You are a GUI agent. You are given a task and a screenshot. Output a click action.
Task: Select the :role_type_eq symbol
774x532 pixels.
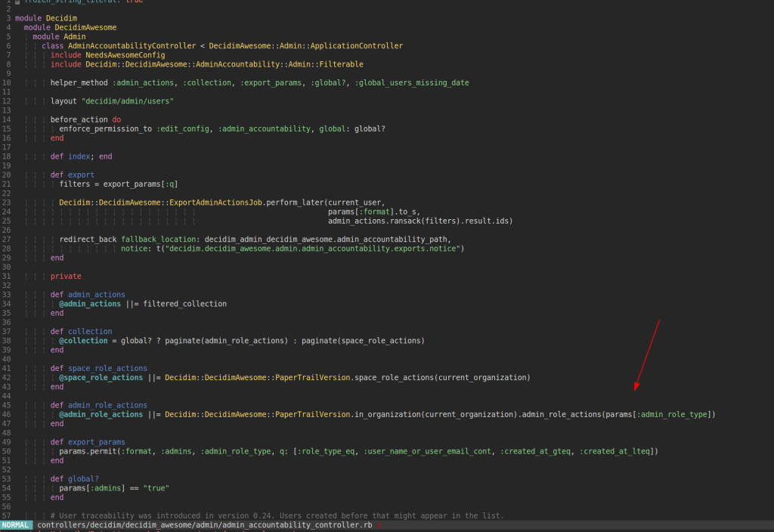326,452
